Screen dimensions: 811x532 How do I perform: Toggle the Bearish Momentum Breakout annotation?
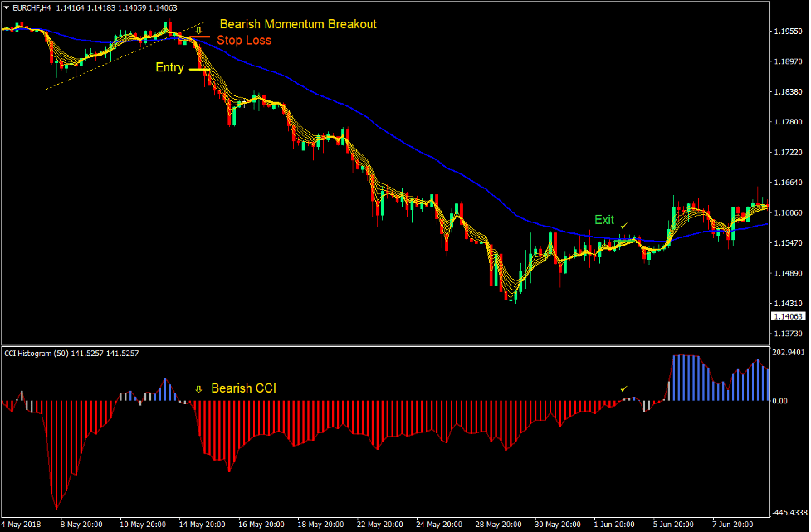(x=297, y=23)
